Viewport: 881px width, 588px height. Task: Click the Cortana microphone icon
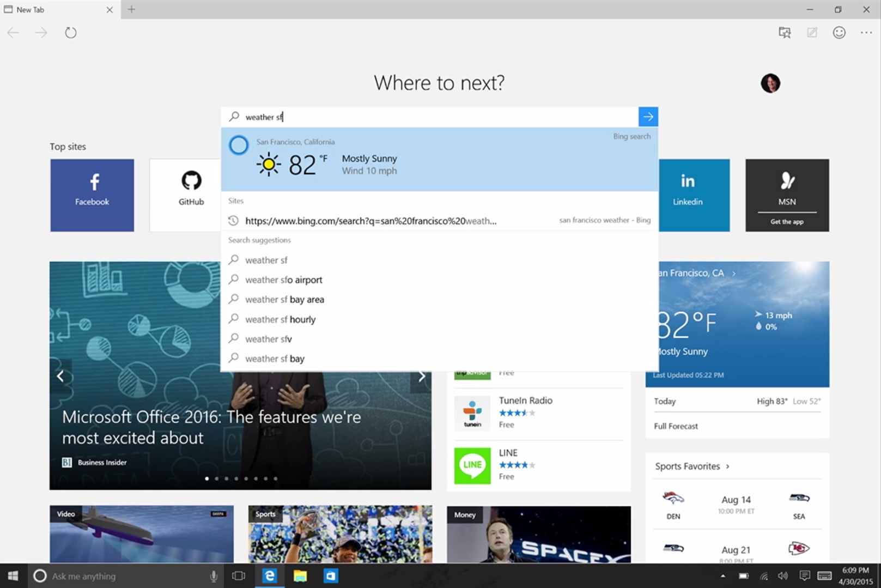point(214,576)
